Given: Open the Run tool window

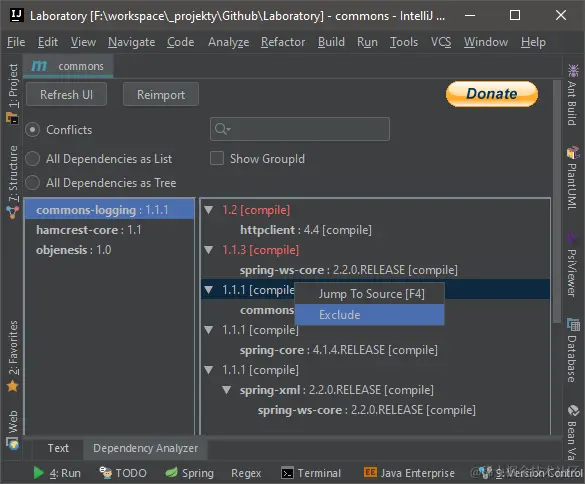Looking at the screenshot, I should click(x=57, y=473).
